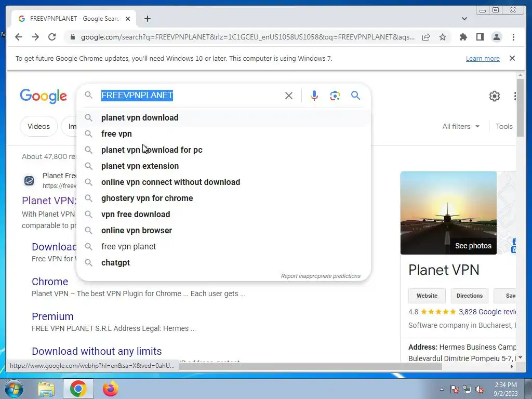Screen dimensions: 532x399
Task: Search by image with Google Lens icon
Action: coord(335,96)
